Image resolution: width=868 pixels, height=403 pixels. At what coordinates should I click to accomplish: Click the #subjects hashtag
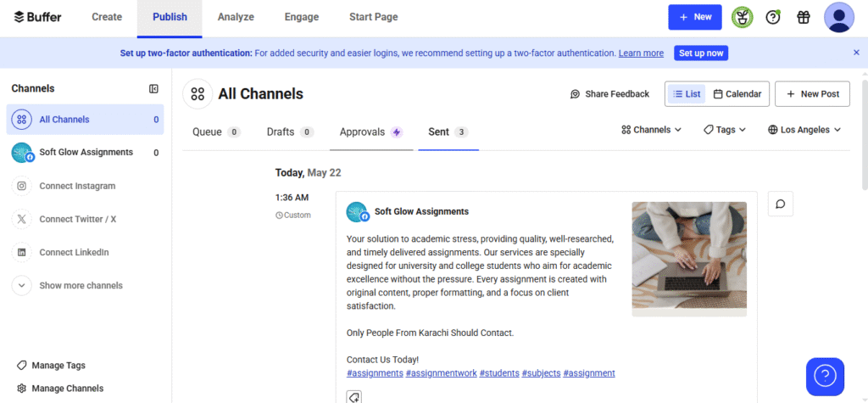point(542,373)
